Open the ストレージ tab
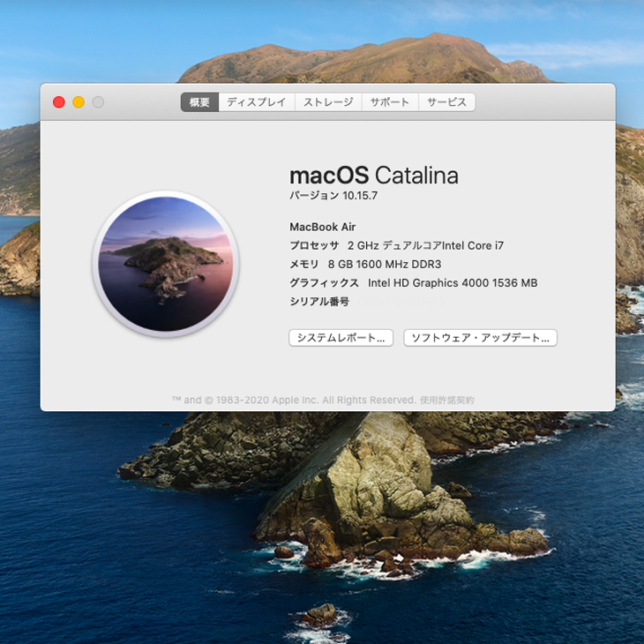Image resolution: width=644 pixels, height=644 pixels. pos(328,102)
